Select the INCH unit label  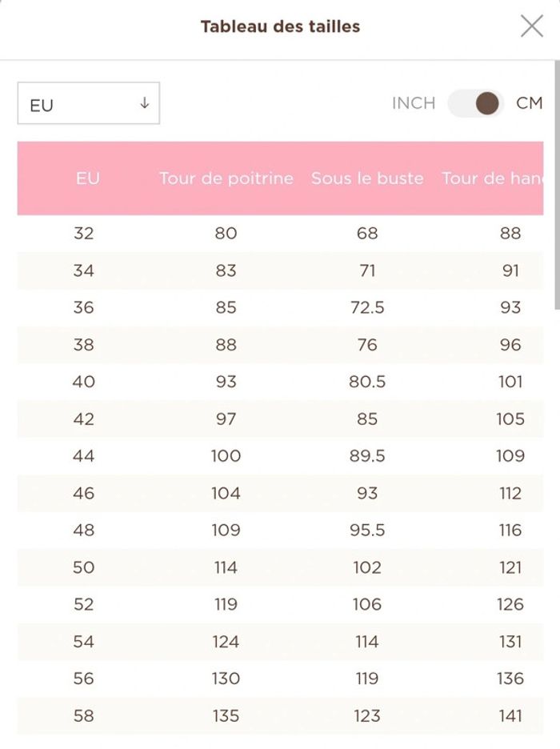[x=414, y=103]
